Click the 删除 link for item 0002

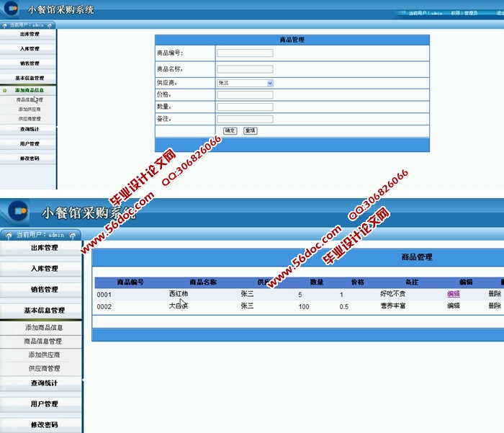495,305
